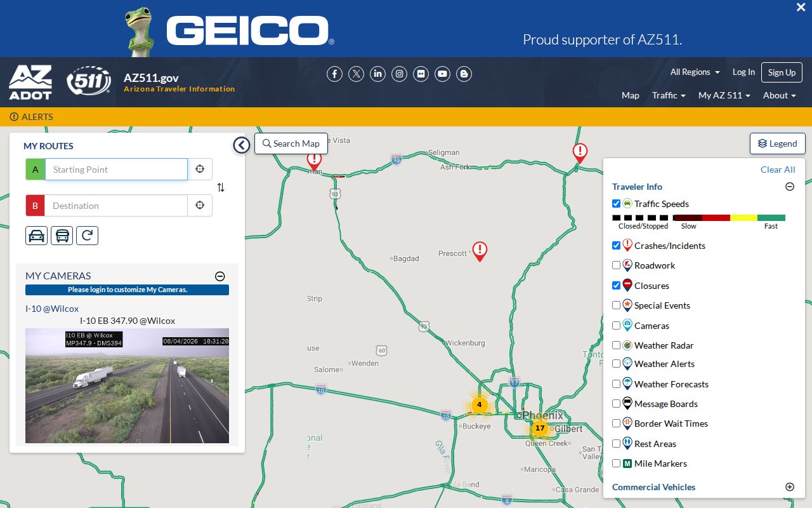Viewport: 812px width, 508px height.
Task: Click Clear All in legend
Action: tap(778, 170)
